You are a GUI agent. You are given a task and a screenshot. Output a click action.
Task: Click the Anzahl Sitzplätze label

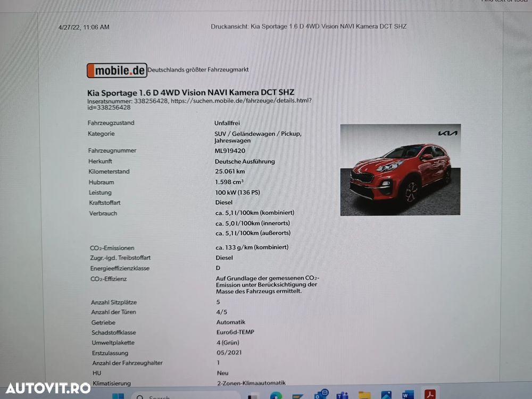[114, 302]
